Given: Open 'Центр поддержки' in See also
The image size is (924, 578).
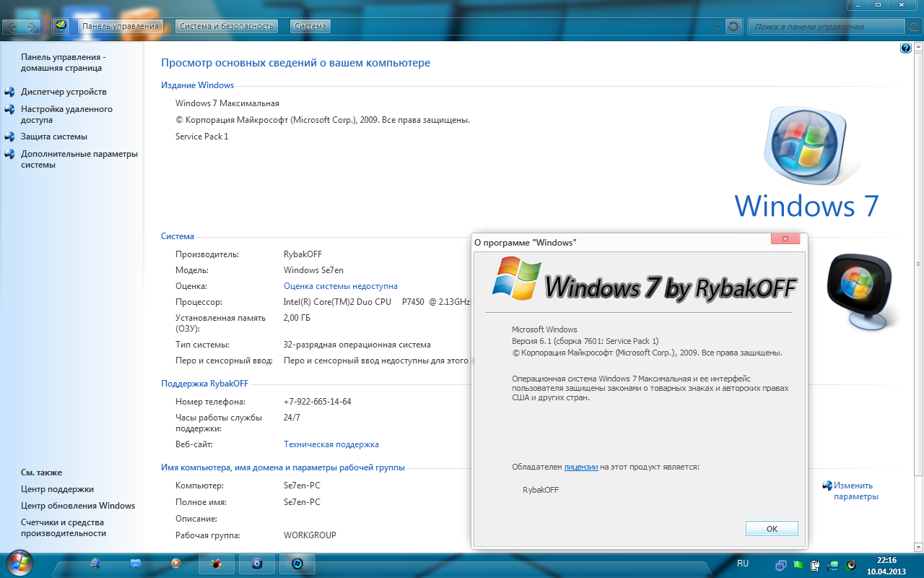Looking at the screenshot, I should [57, 489].
